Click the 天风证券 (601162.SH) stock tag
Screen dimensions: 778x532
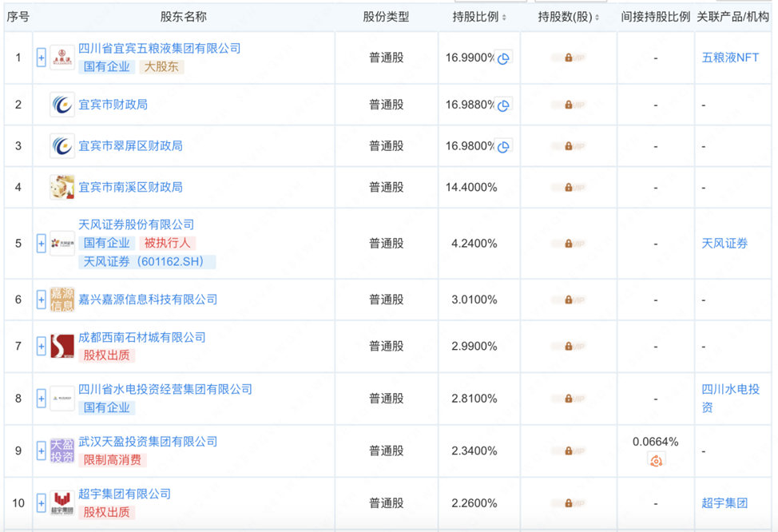147,261
